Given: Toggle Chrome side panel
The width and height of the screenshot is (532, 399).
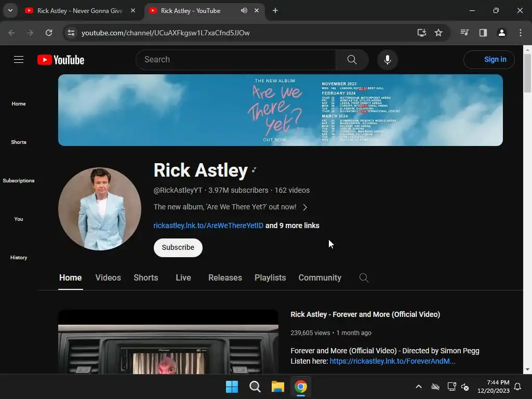Looking at the screenshot, I should (x=483, y=33).
